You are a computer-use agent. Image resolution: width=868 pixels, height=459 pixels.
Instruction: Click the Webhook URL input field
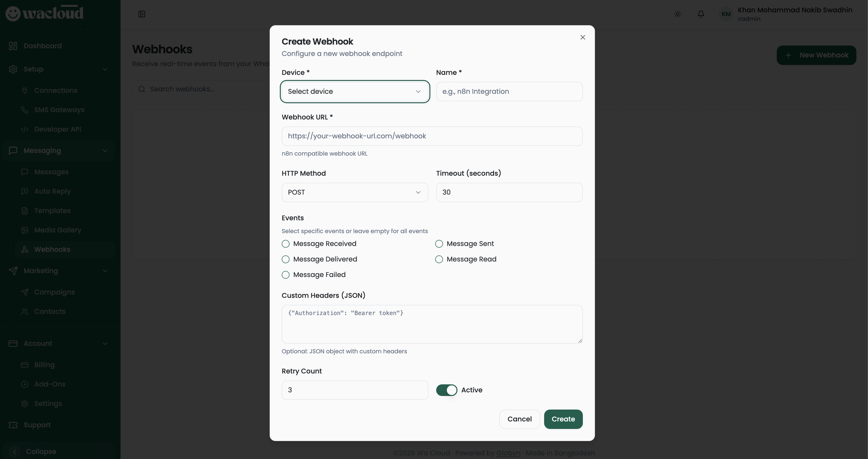[x=432, y=136]
